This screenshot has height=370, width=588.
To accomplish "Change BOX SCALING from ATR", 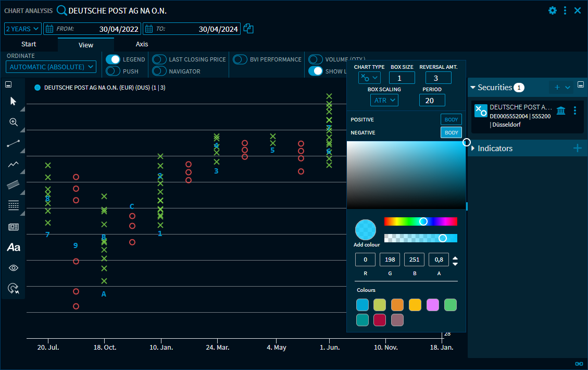I will pos(384,100).
